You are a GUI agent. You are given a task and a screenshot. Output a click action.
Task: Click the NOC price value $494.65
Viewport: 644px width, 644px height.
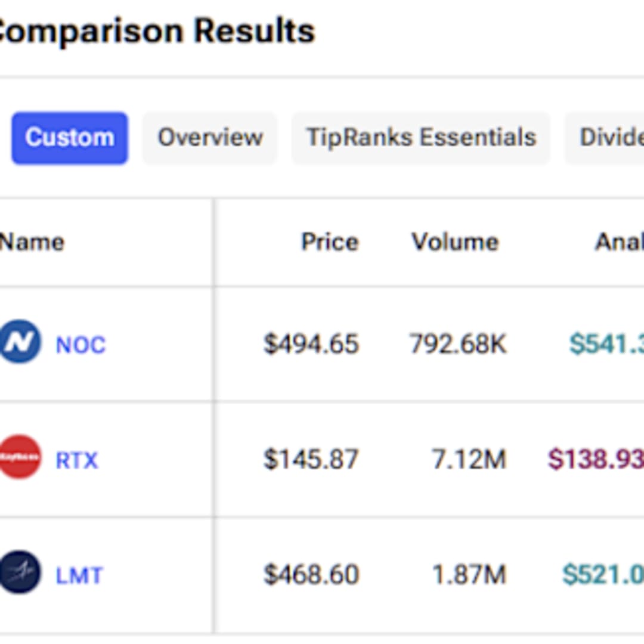311,344
